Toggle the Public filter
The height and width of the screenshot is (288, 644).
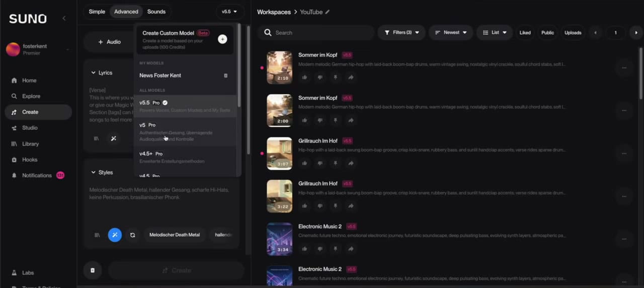tap(547, 33)
